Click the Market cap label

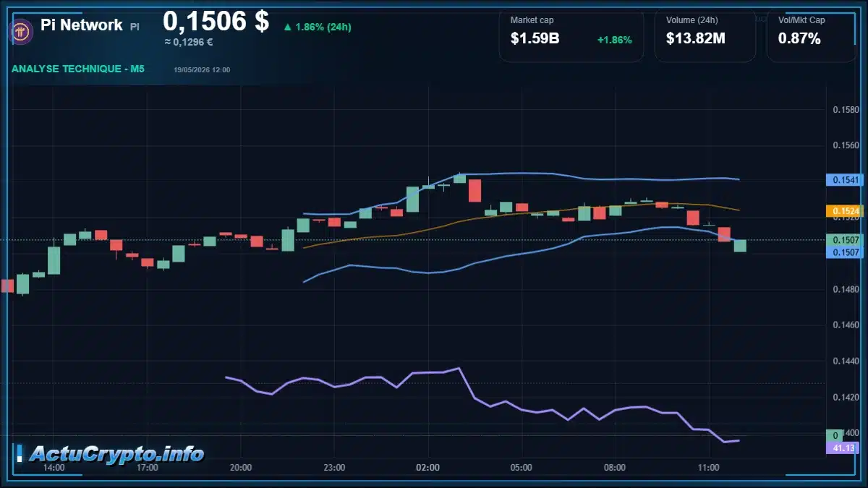[532, 20]
